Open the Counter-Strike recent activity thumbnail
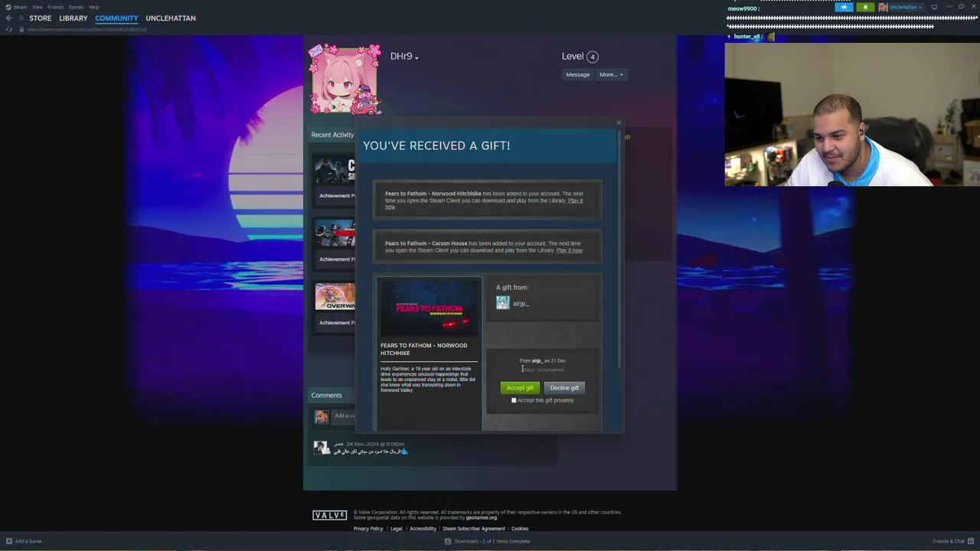Viewport: 980px width, 551px height. click(x=335, y=170)
